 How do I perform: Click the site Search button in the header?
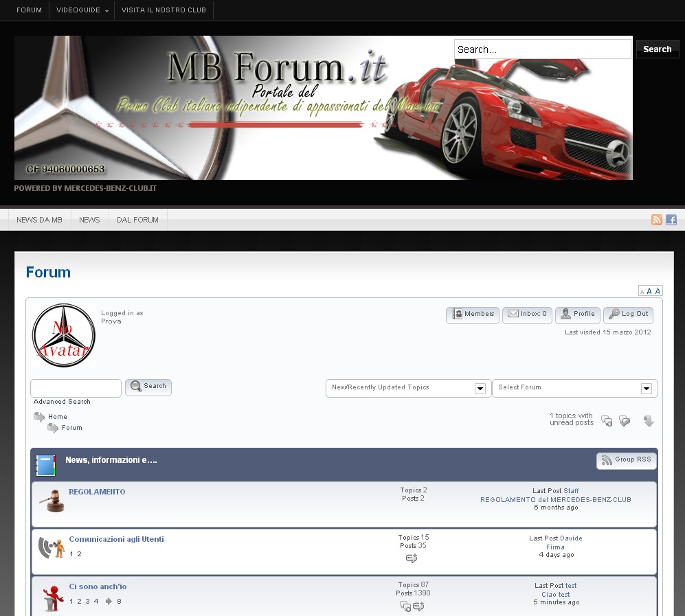click(x=657, y=49)
